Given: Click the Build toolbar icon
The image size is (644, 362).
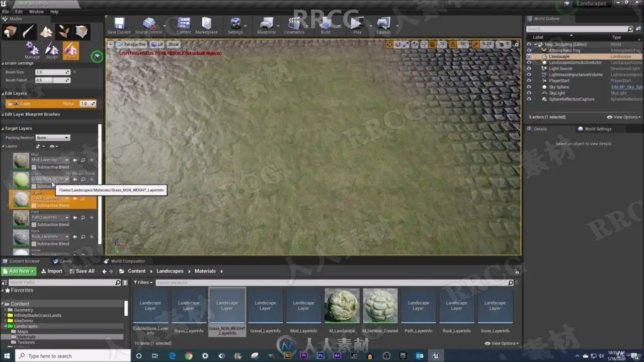Looking at the screenshot, I should click(x=326, y=26).
